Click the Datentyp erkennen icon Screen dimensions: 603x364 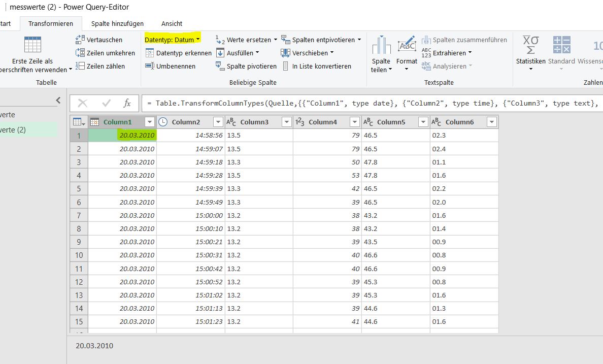pyautogui.click(x=150, y=53)
